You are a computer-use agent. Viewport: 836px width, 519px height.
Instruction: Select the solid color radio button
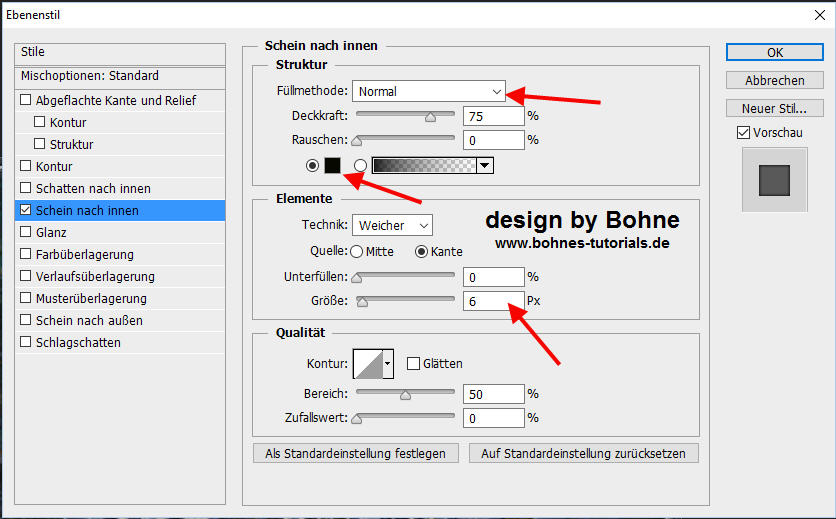[313, 165]
